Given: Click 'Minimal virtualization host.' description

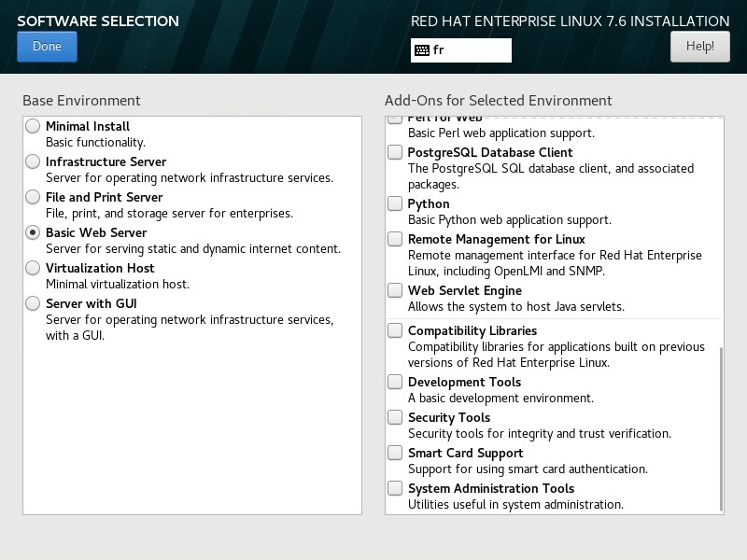Looking at the screenshot, I should [118, 285].
